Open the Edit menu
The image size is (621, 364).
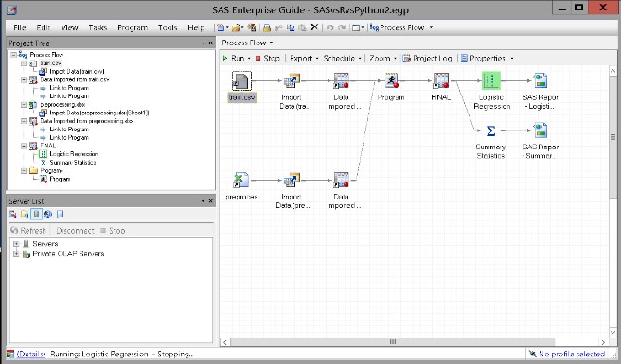44,27
